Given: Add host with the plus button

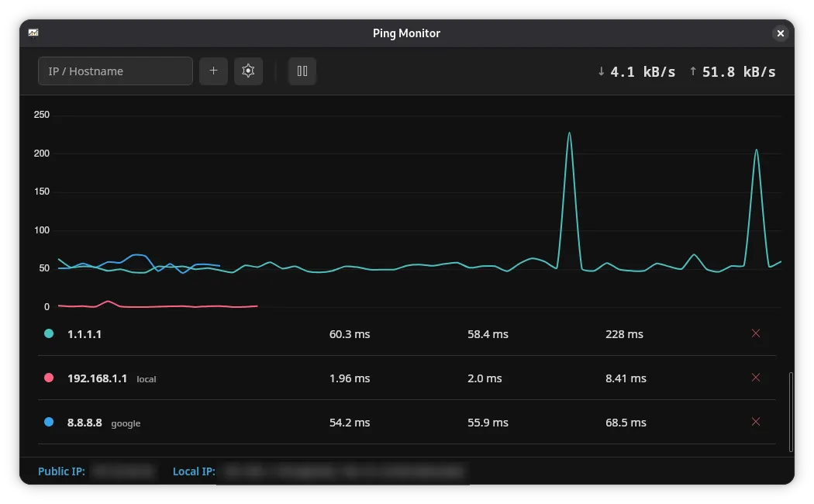Looking at the screenshot, I should (x=213, y=71).
